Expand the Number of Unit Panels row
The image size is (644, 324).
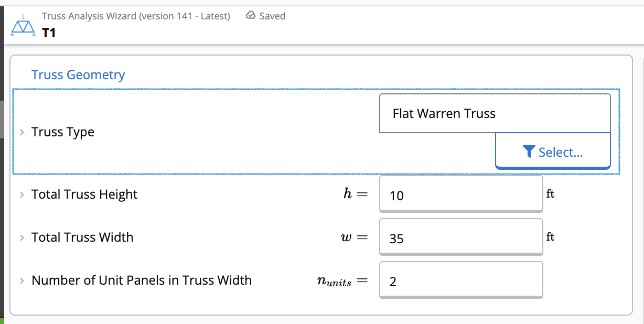[x=22, y=280]
